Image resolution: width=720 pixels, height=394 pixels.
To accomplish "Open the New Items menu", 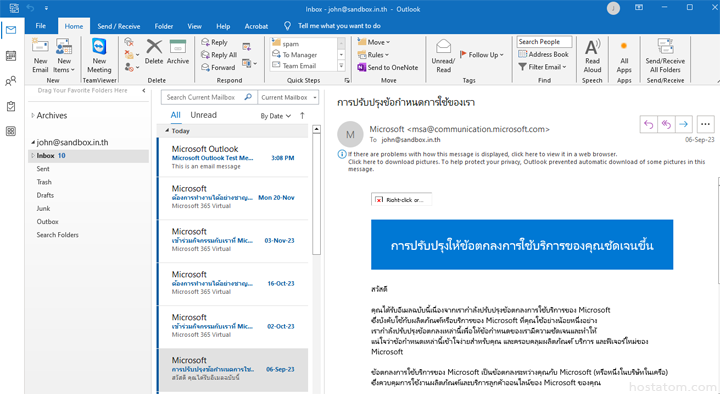I will coord(64,56).
